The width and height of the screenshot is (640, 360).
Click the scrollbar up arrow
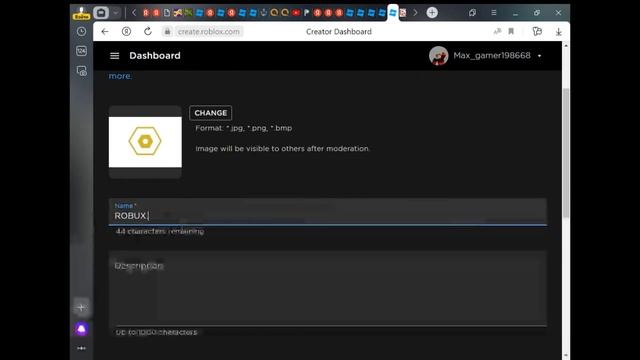point(566,46)
